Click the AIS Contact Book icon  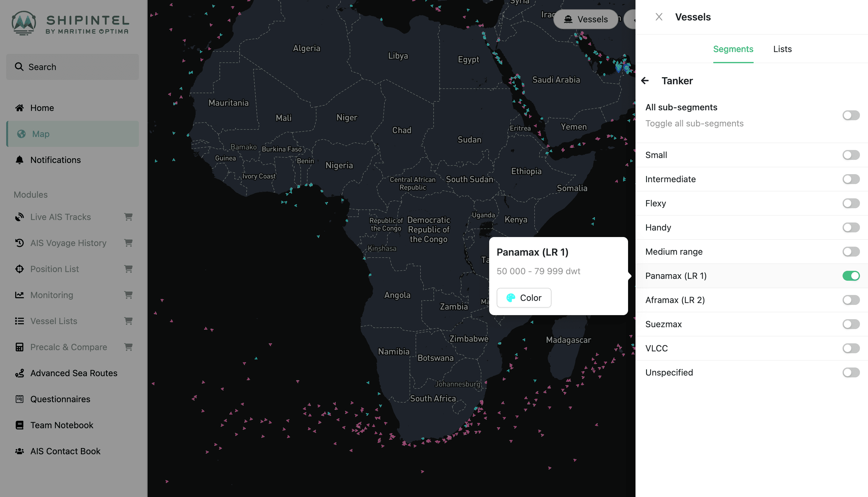[x=20, y=451]
